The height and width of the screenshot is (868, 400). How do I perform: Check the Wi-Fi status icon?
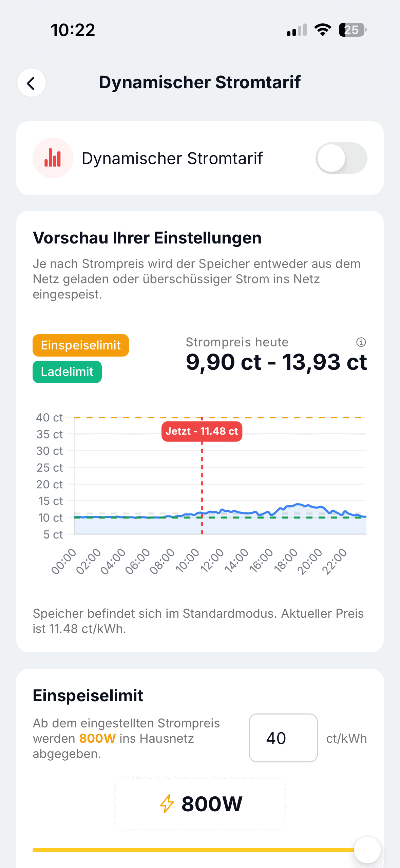pyautogui.click(x=323, y=30)
